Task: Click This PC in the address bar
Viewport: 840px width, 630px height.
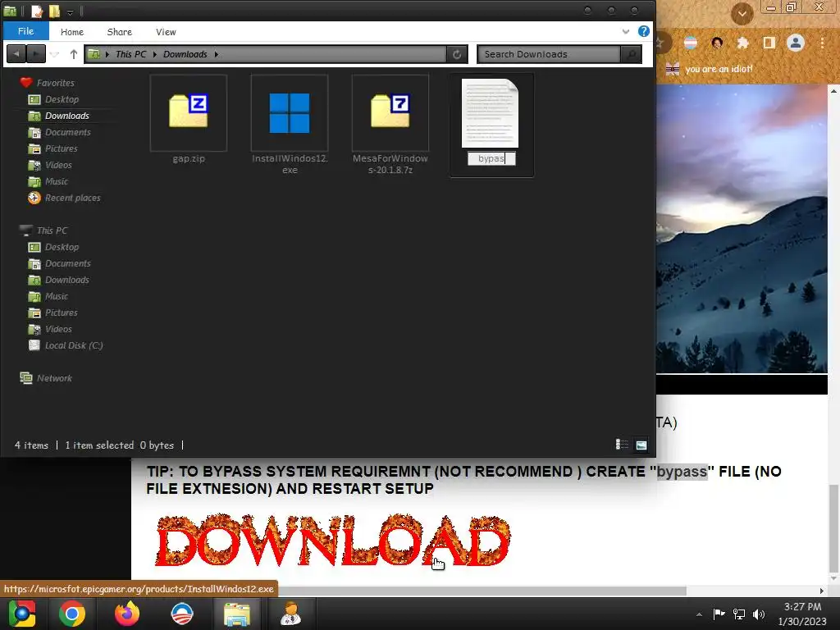Action: coord(130,54)
